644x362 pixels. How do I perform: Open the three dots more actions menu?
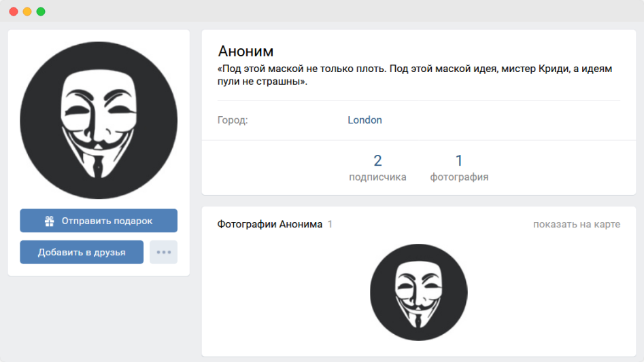click(x=163, y=252)
